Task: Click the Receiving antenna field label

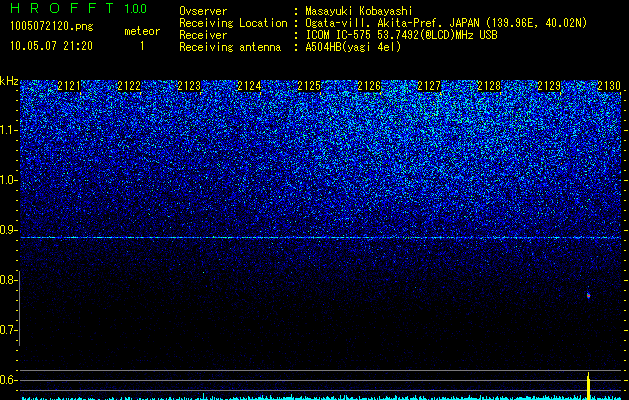Action: click(x=230, y=47)
